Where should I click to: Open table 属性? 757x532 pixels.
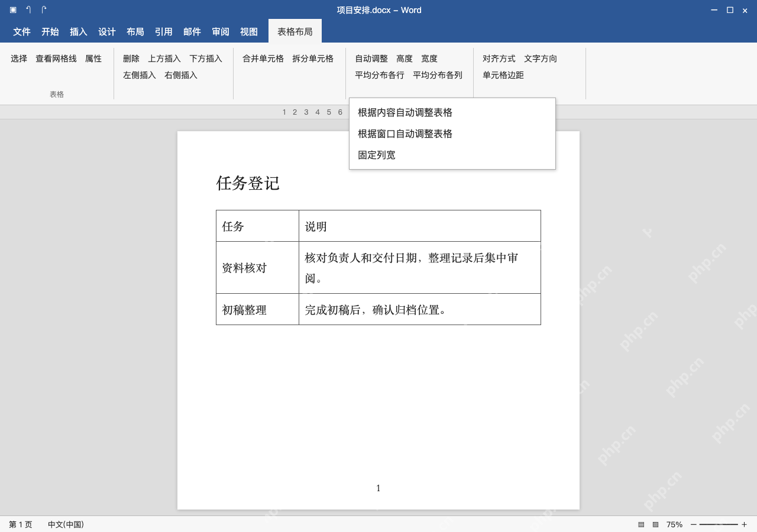pyautogui.click(x=93, y=59)
